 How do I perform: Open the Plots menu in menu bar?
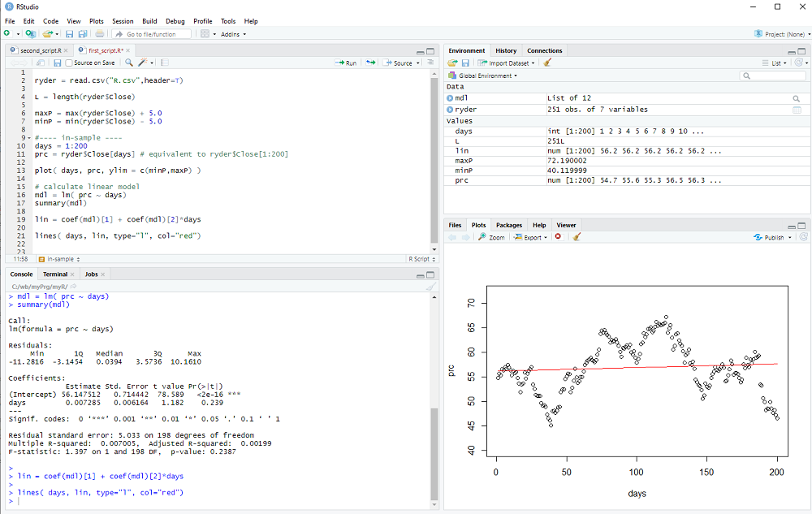click(97, 21)
